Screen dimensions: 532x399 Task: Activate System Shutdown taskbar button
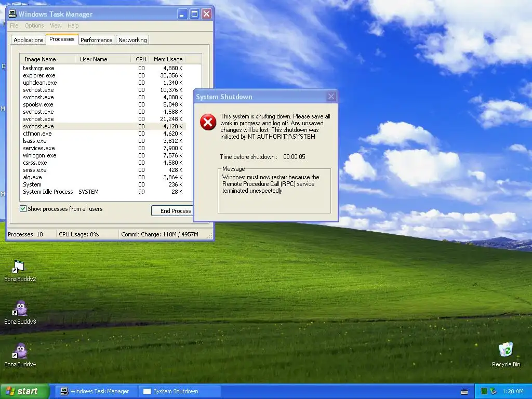pyautogui.click(x=179, y=391)
